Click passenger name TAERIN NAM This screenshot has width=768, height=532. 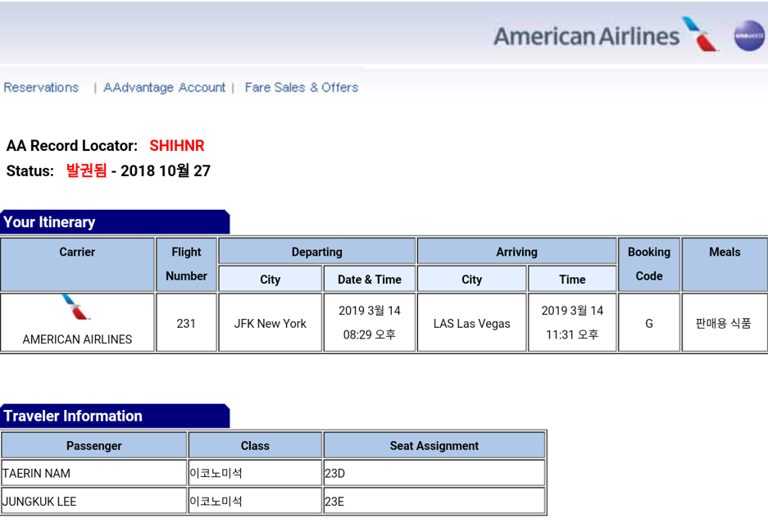click(36, 473)
